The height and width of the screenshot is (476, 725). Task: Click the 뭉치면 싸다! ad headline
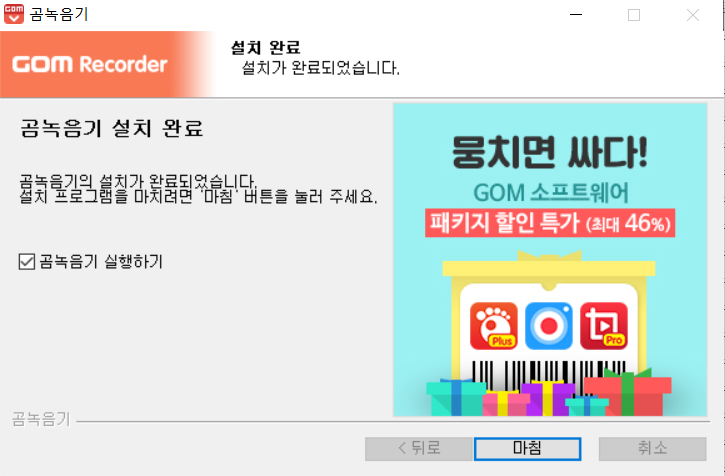click(550, 152)
